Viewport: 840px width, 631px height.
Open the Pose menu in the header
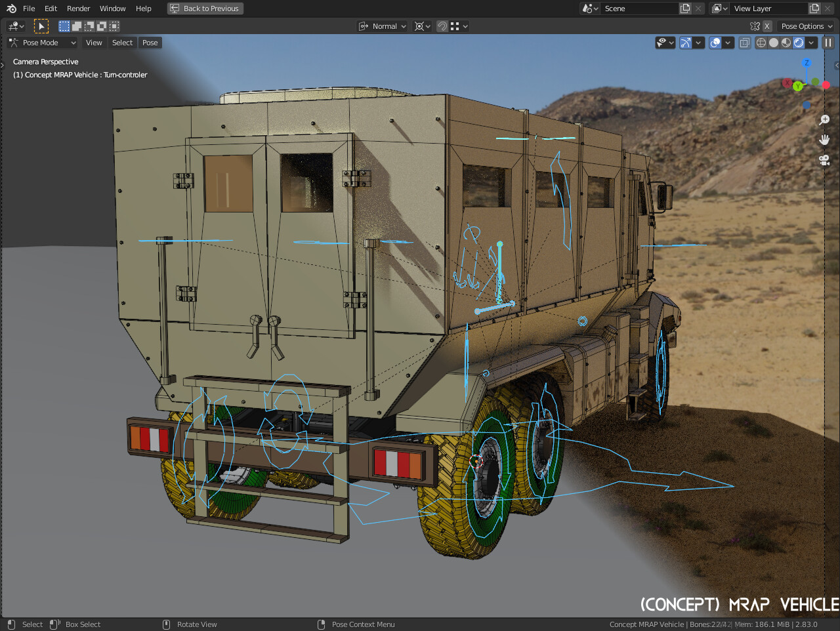[150, 42]
